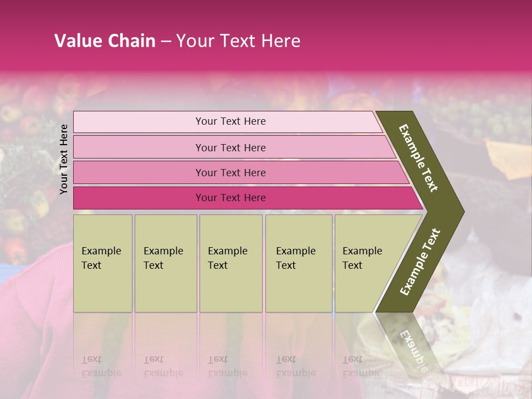Click the mirrored text below the first box
Screen dimensions: 532x399
[101, 366]
